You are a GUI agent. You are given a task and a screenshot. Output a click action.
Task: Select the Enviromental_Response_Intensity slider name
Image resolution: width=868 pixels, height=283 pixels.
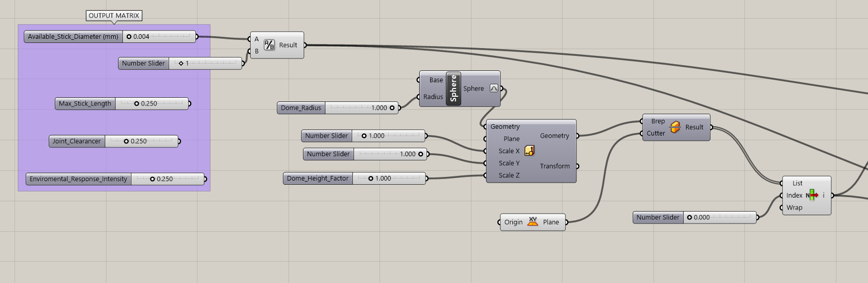[x=79, y=179]
